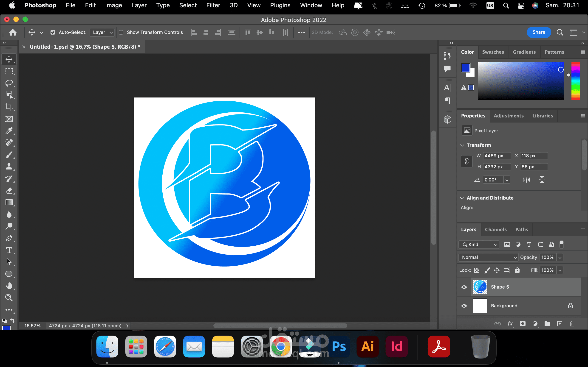Viewport: 588px width, 367px height.
Task: Collapse the Transform section
Action: tap(462, 145)
